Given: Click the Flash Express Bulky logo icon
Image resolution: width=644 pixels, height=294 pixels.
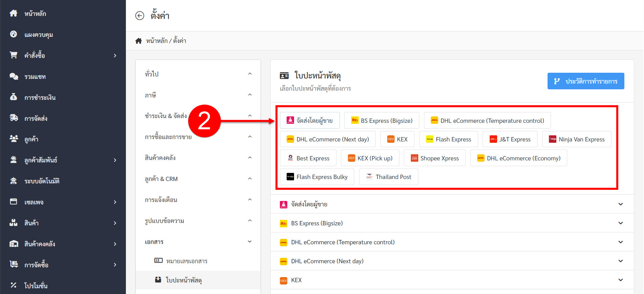Looking at the screenshot, I should pos(290,177).
